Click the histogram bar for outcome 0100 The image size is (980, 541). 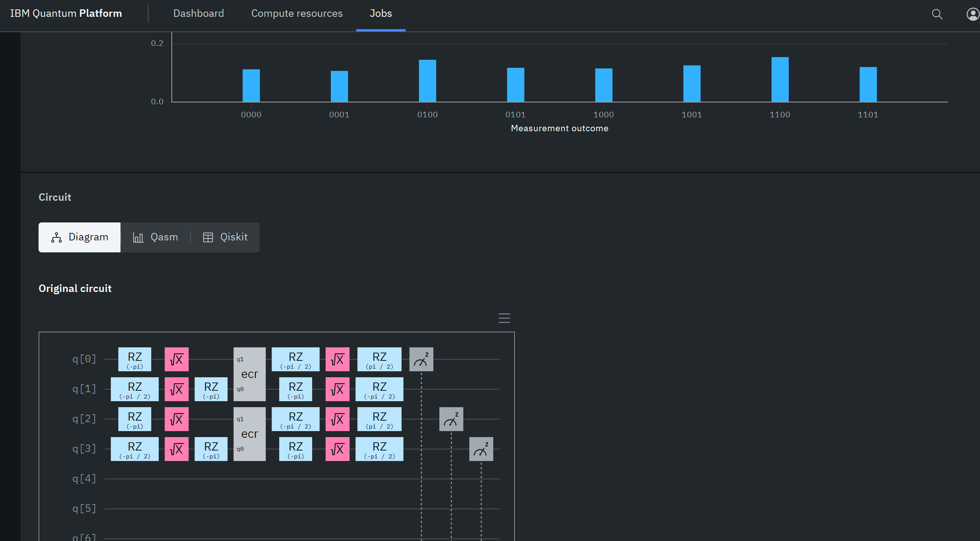[x=428, y=81]
